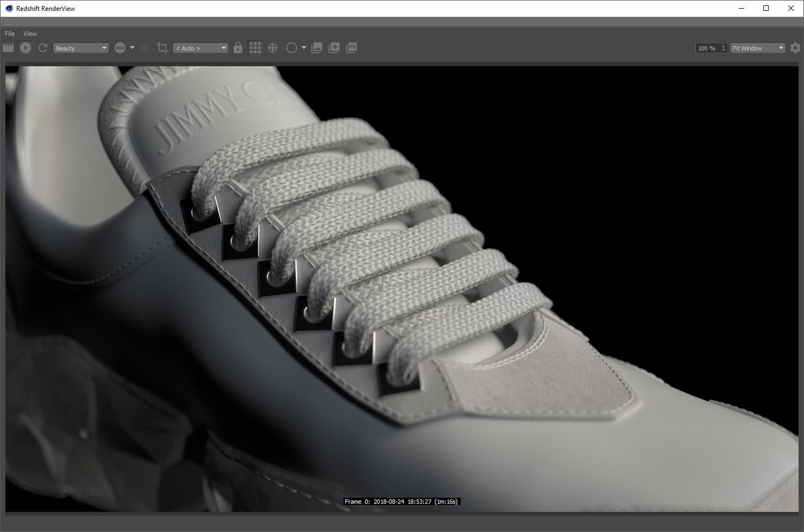Click the zoom percentage stepper arrows

point(723,48)
